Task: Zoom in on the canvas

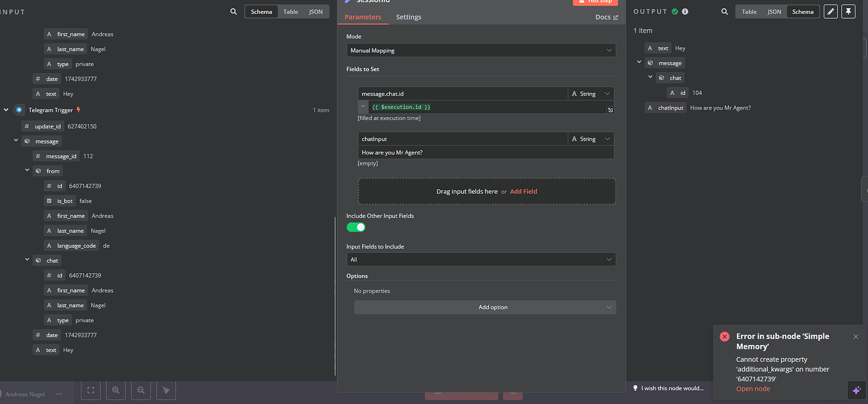Action: [116, 390]
